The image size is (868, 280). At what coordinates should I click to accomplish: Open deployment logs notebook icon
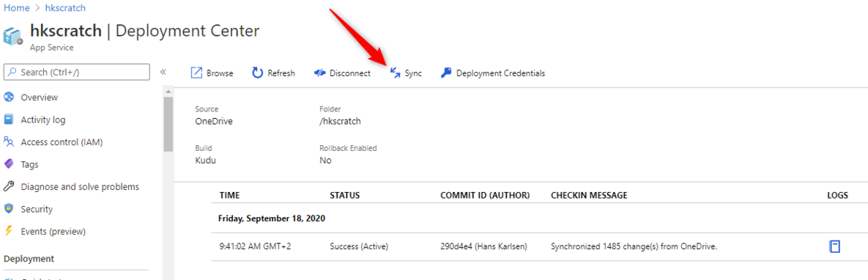[x=834, y=246]
